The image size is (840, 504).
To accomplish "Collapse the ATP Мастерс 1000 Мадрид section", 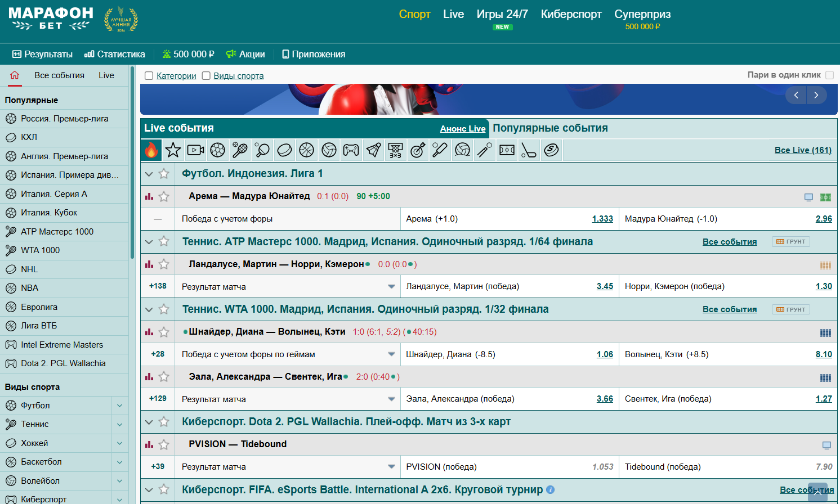I will pyautogui.click(x=149, y=242).
